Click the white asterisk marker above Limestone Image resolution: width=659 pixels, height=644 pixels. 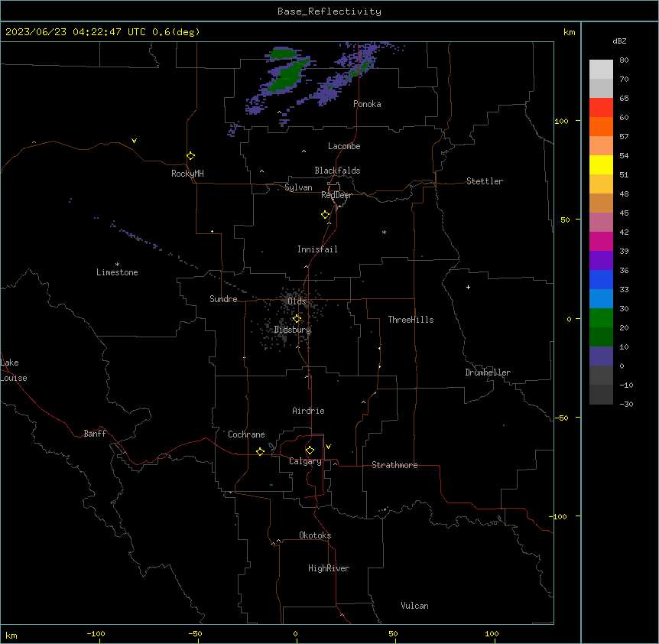pyautogui.click(x=117, y=265)
